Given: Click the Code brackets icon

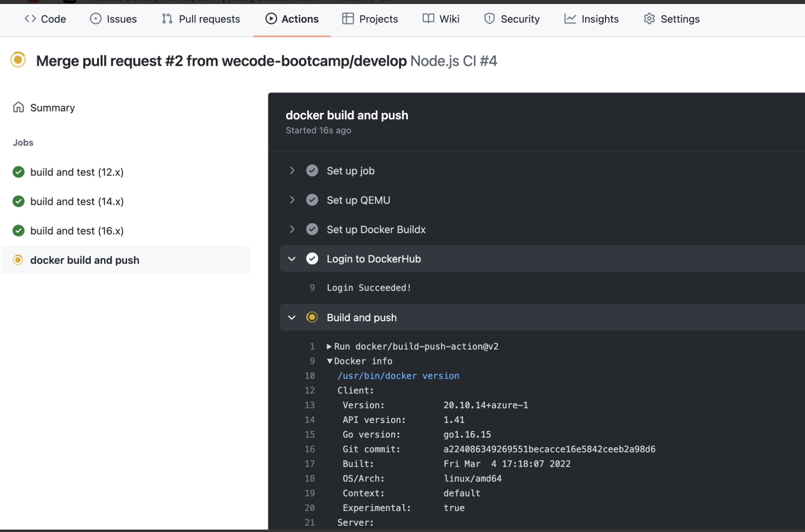Looking at the screenshot, I should 30,19.
